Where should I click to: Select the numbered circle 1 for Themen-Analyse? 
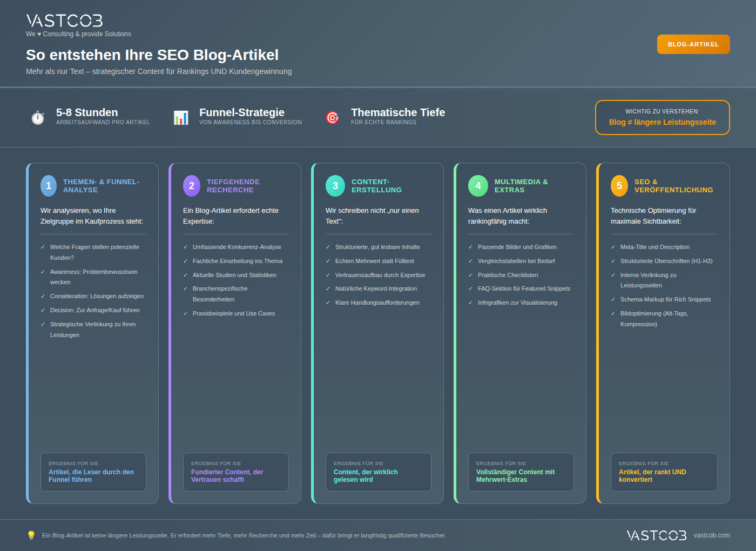48,186
